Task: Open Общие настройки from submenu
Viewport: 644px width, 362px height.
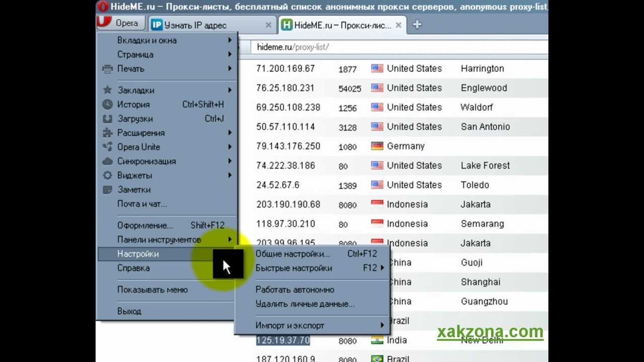Action: 312,254
